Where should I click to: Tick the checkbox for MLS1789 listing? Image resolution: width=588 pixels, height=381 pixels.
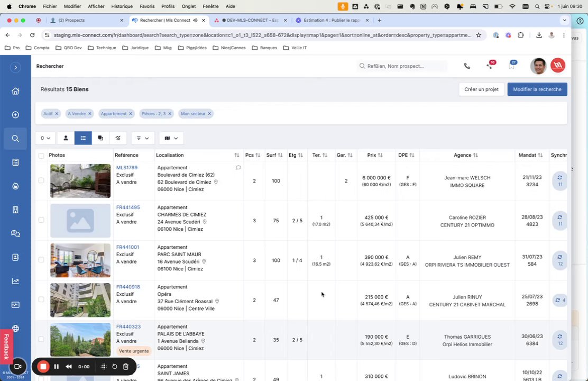[x=41, y=180]
